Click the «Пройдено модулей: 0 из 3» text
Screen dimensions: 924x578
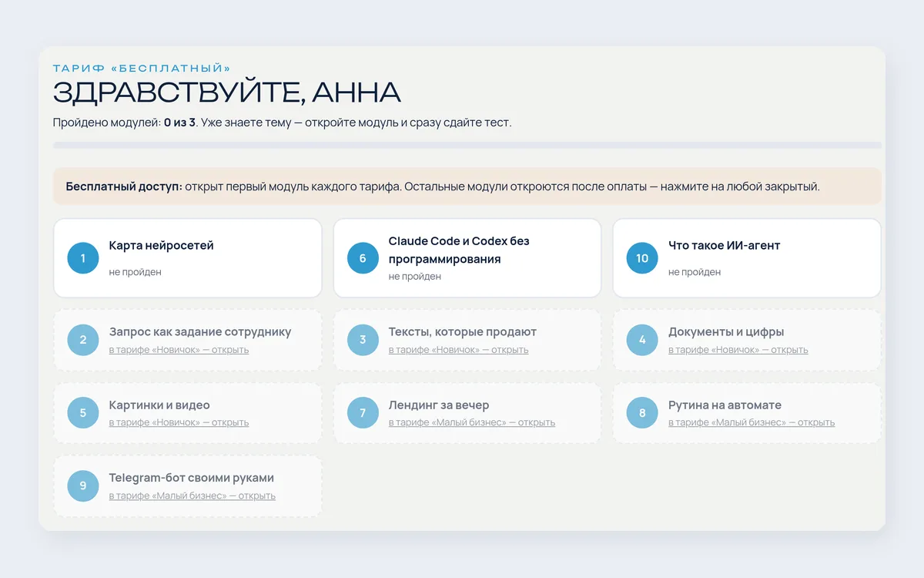click(124, 123)
